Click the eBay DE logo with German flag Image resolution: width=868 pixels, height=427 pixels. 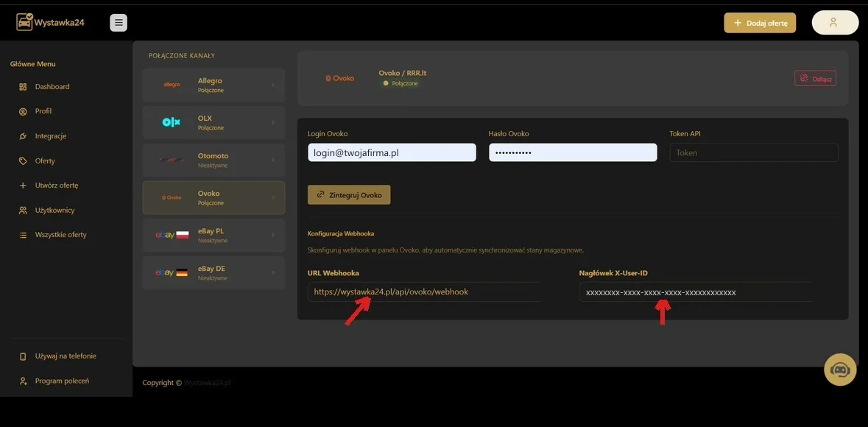[172, 273]
